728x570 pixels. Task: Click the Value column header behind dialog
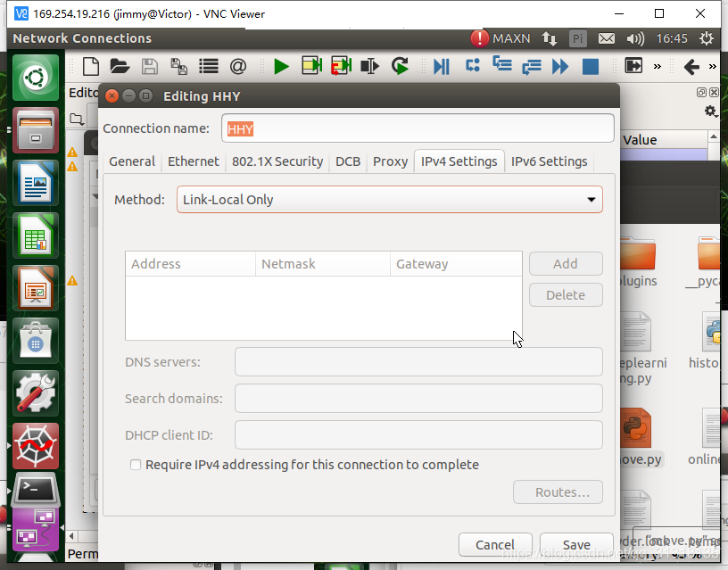coord(664,140)
